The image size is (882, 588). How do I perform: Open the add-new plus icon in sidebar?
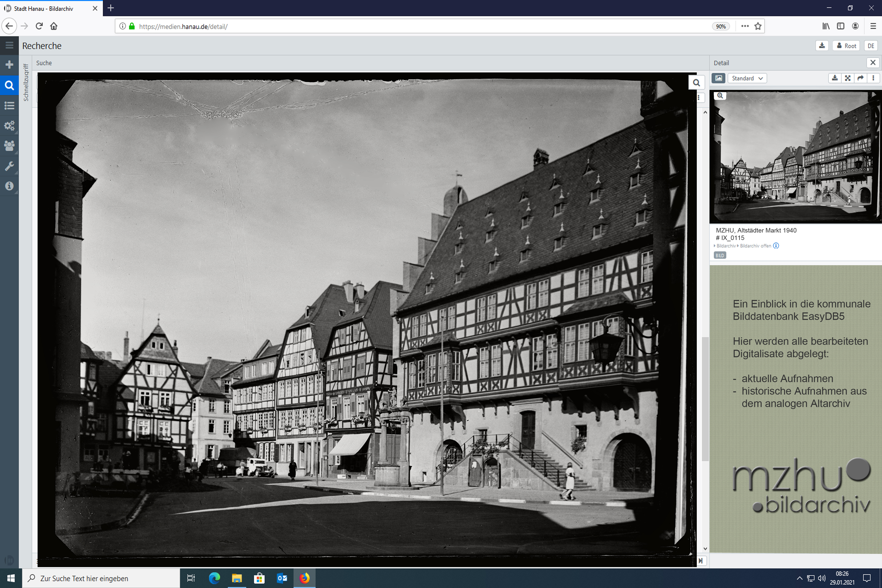click(x=9, y=65)
